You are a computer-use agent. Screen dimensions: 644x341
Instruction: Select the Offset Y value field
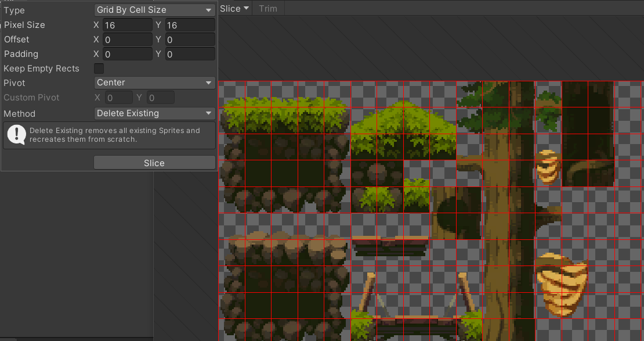[190, 39]
